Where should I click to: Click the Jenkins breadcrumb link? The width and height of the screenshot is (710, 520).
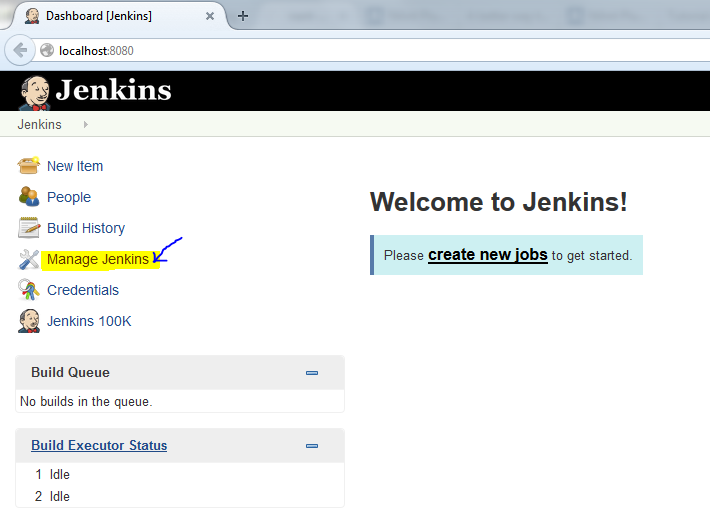39,125
